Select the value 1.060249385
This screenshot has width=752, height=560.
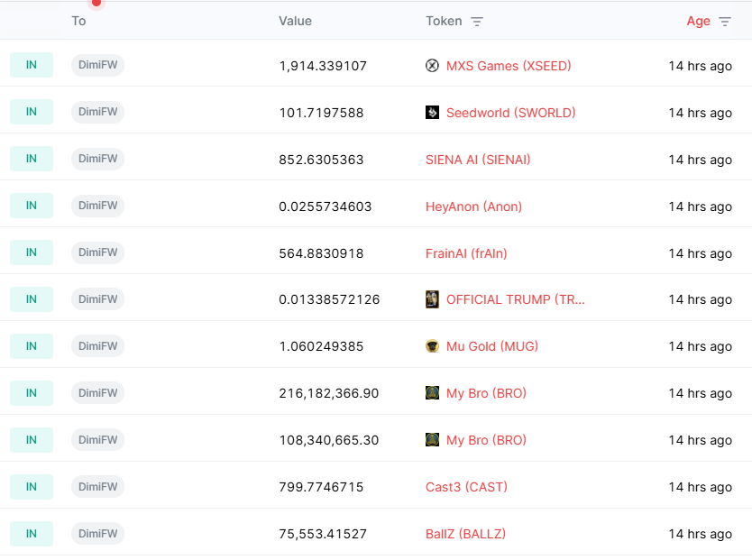point(321,346)
